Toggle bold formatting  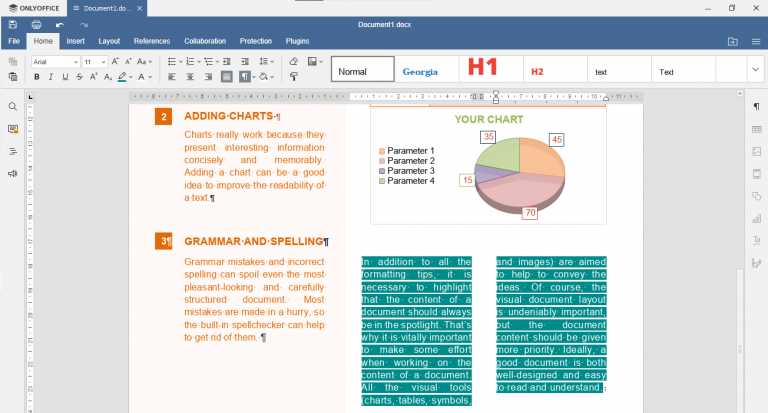pyautogui.click(x=37, y=77)
